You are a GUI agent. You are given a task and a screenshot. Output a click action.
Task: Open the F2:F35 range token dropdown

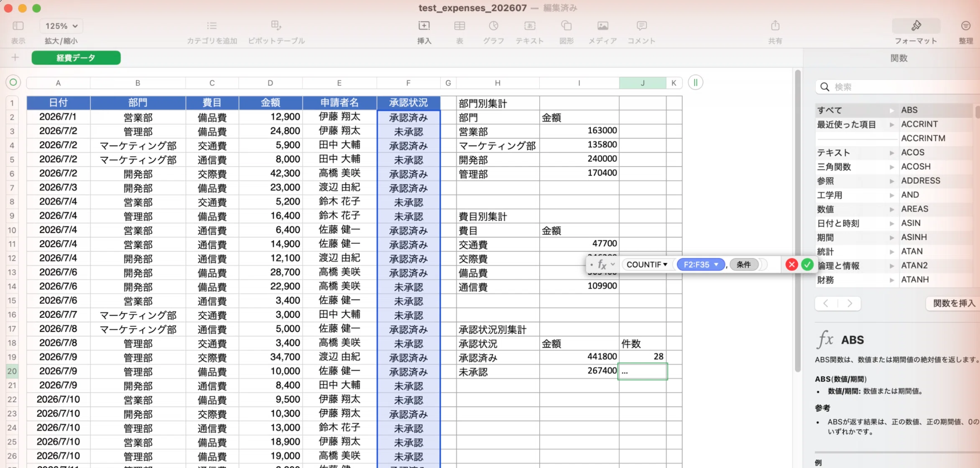716,265
